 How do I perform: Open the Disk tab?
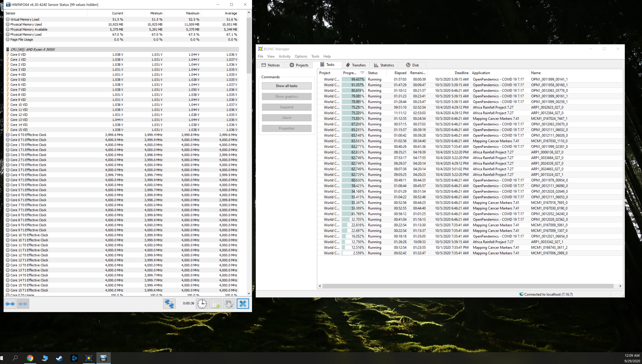click(x=412, y=65)
